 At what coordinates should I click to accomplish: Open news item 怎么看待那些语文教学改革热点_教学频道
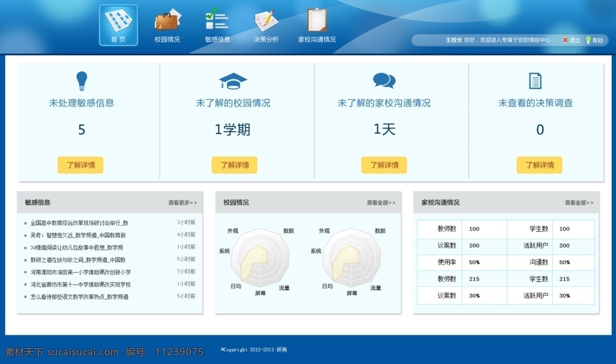coord(79,297)
